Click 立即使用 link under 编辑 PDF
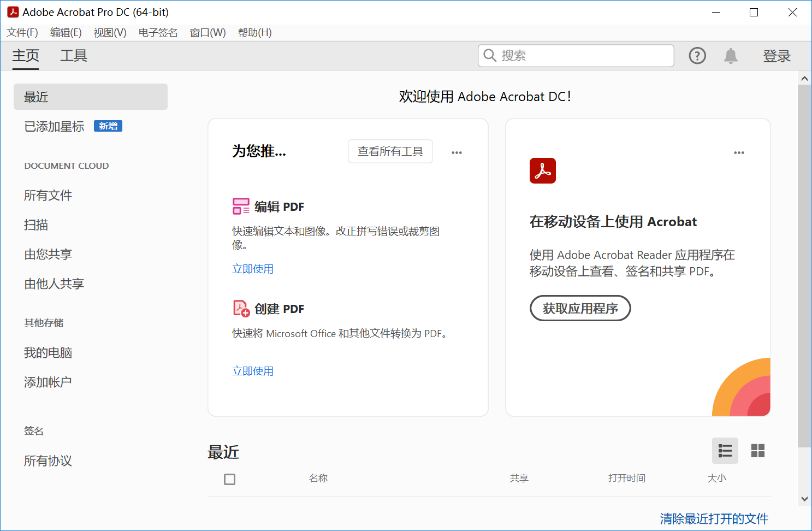 click(x=253, y=269)
